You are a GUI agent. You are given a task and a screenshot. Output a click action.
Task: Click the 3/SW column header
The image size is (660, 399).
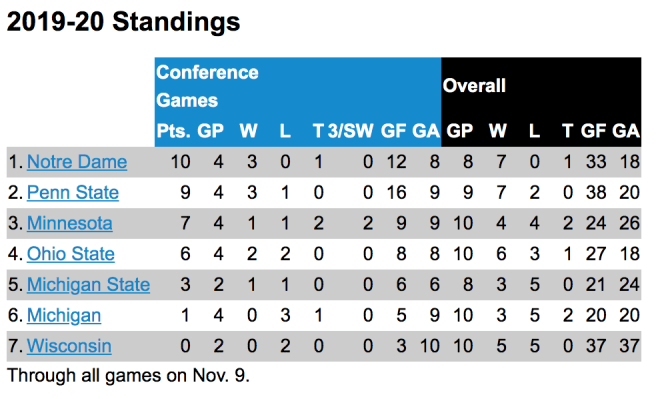coord(351,131)
